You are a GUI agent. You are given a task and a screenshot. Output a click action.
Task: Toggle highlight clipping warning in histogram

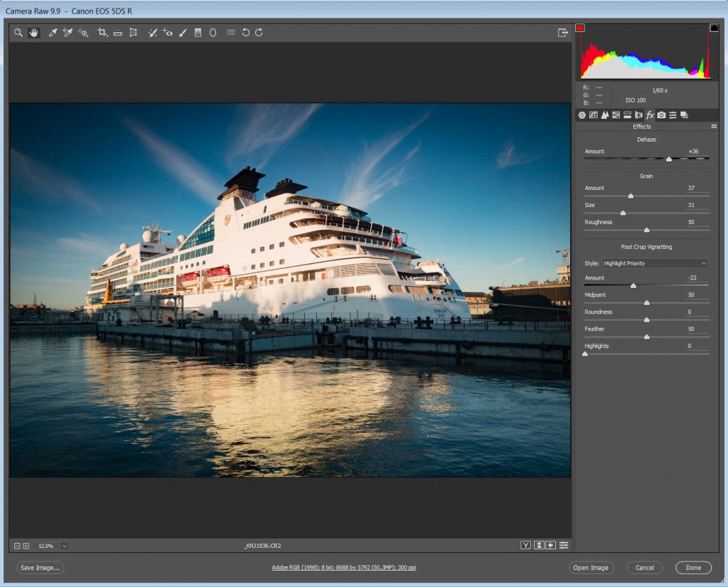coord(714,28)
